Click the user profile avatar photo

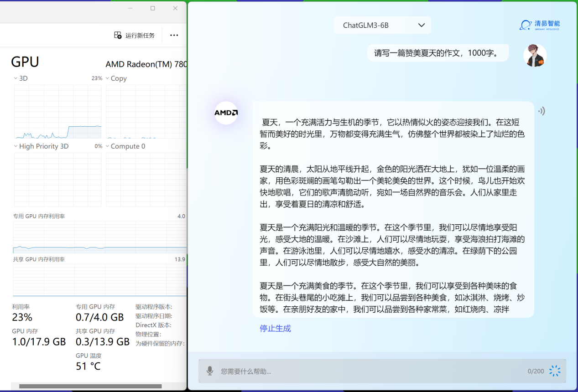pos(535,55)
